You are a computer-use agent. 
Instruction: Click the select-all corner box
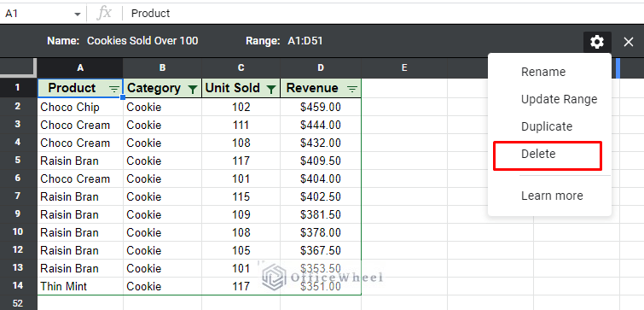tap(18, 67)
